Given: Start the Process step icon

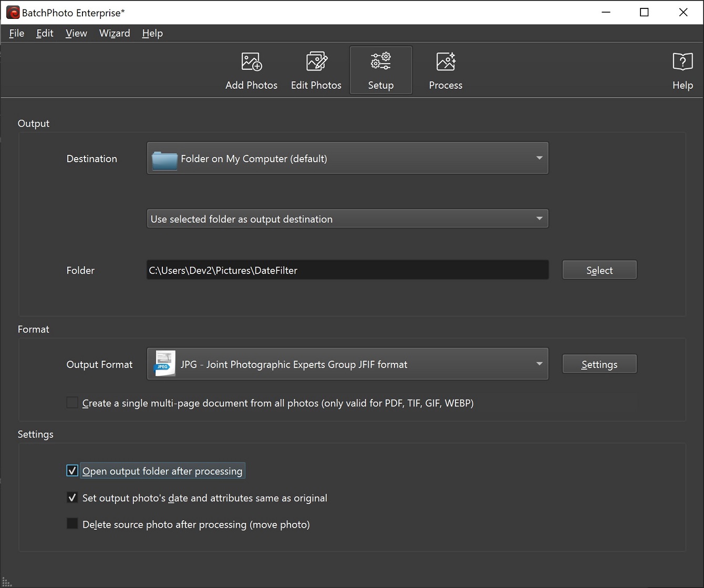Looking at the screenshot, I should 445,70.
